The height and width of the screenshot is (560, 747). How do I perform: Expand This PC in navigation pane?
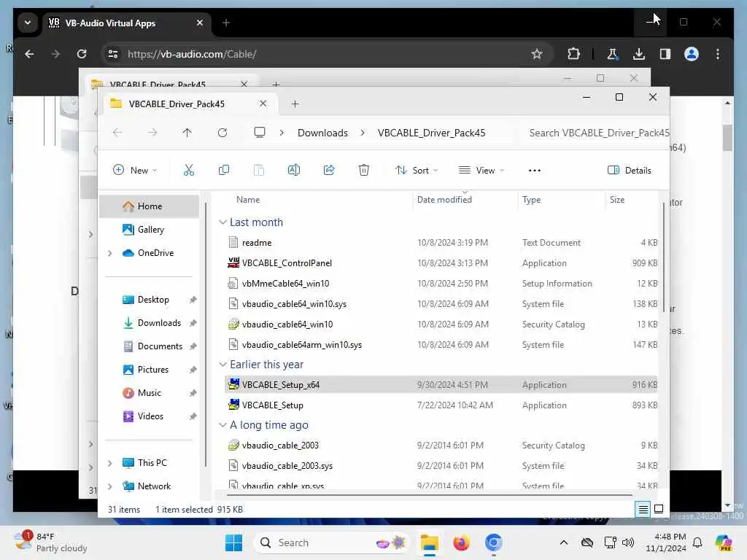[110, 463]
